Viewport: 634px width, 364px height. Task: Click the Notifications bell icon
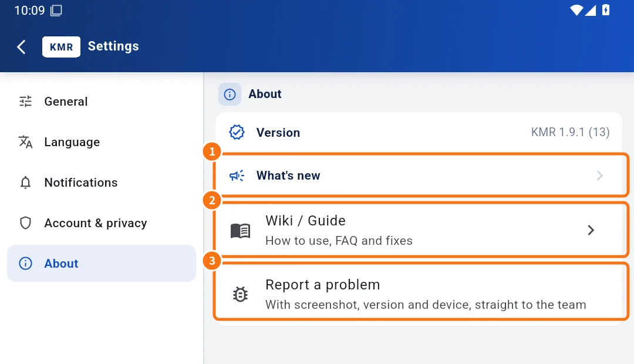pyautogui.click(x=25, y=183)
